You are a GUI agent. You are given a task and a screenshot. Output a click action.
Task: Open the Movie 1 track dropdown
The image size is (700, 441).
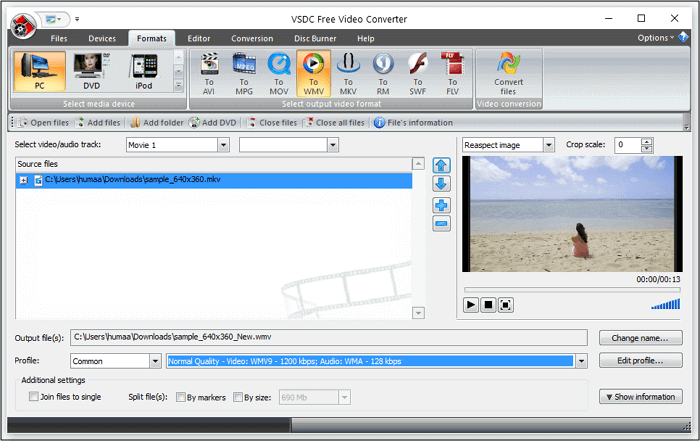223,145
